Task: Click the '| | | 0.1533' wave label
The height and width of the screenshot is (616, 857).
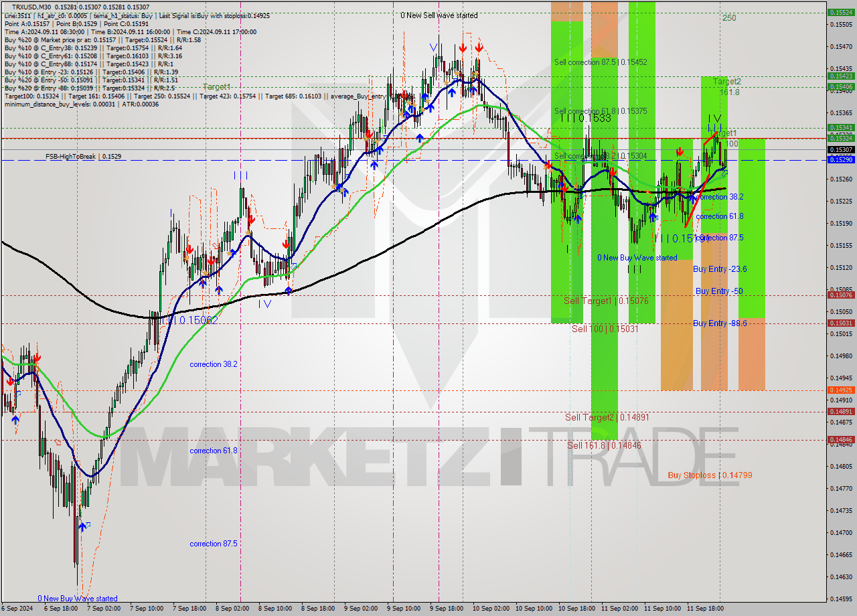Action: (x=586, y=118)
